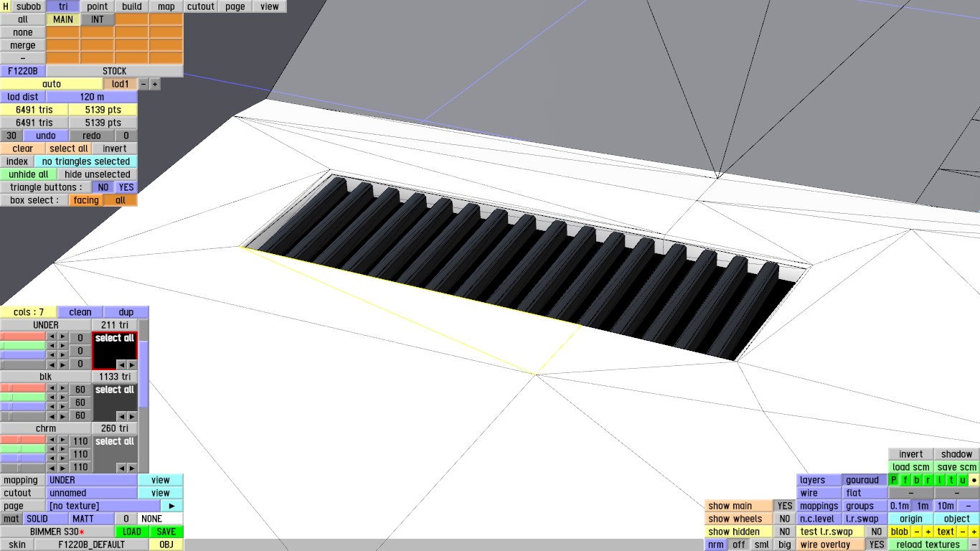Switch to the build mode tab

pyautogui.click(x=132, y=6)
